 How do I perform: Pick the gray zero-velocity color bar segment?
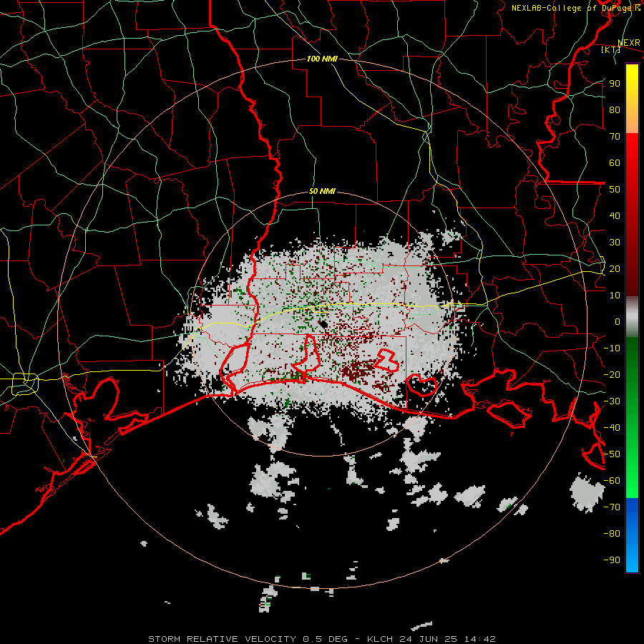632,317
